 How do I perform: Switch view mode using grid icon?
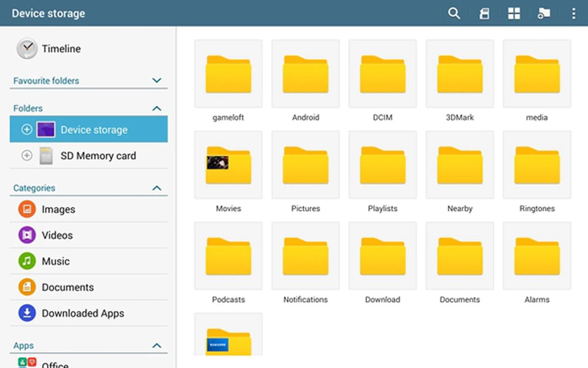click(514, 13)
